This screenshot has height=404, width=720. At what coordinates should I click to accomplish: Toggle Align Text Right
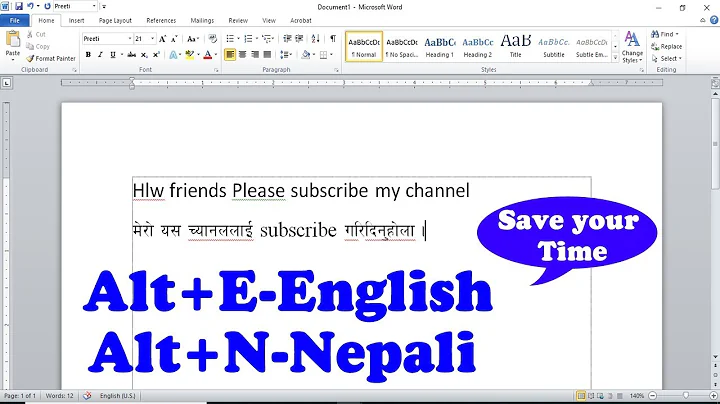click(x=255, y=55)
